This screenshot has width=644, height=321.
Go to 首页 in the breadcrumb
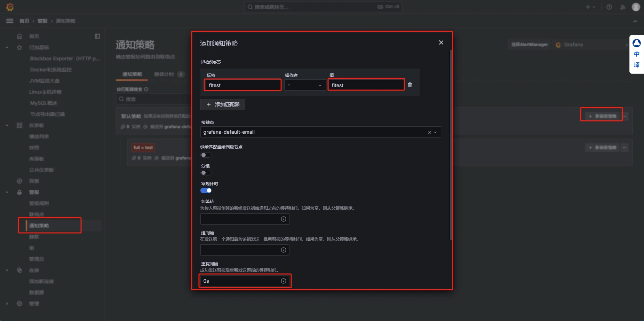click(x=24, y=21)
